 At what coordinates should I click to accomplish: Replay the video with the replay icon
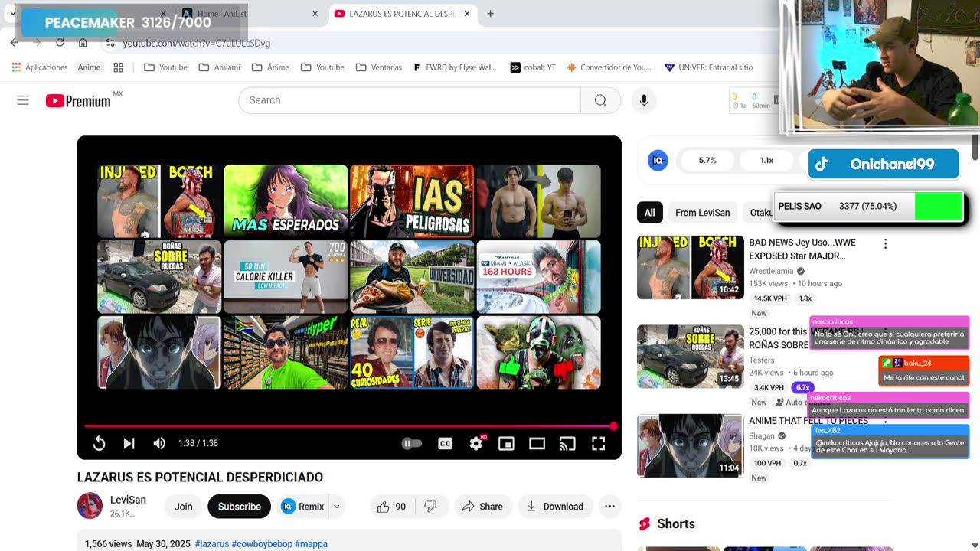(99, 443)
